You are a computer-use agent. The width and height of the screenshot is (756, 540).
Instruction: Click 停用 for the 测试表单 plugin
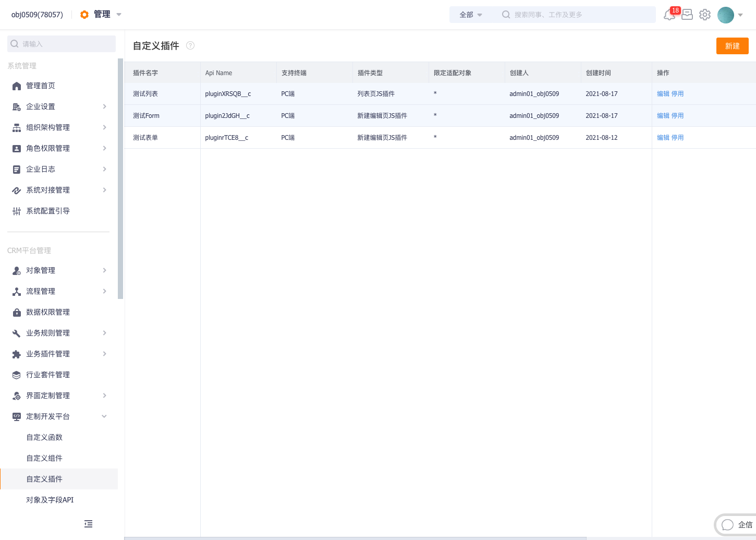point(677,138)
